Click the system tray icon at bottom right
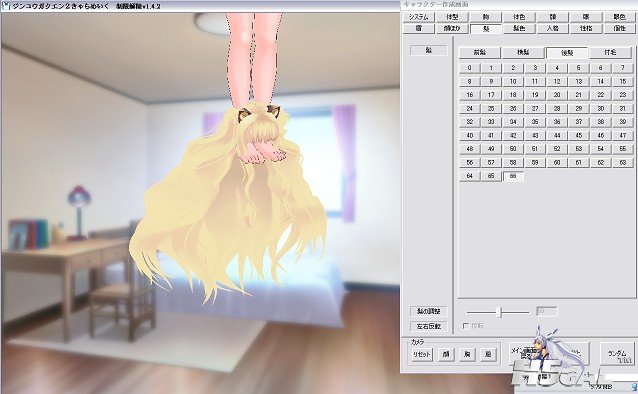The width and height of the screenshot is (638, 394). click(634, 385)
